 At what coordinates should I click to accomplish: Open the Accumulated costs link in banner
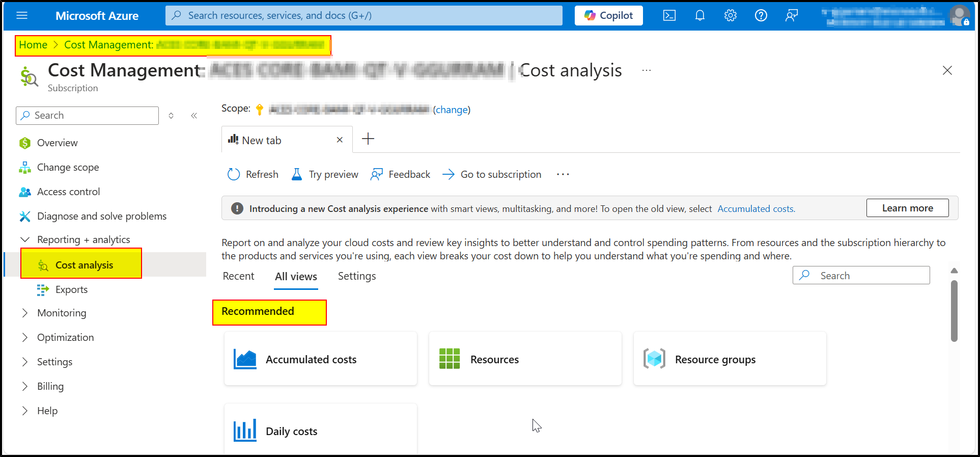pyautogui.click(x=756, y=209)
